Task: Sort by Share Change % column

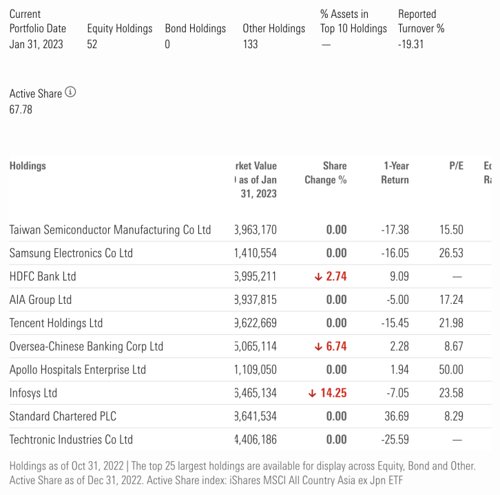Action: 326,173
